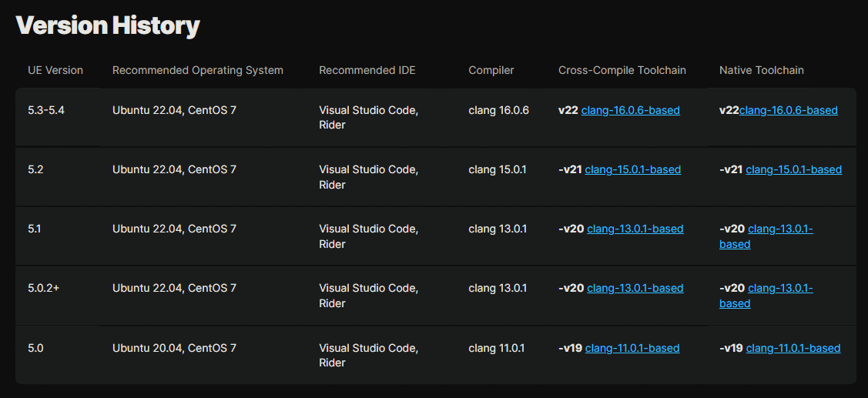Select the clang 11.0.1 compiler cell
This screenshot has height=398, width=868.
pos(497,348)
